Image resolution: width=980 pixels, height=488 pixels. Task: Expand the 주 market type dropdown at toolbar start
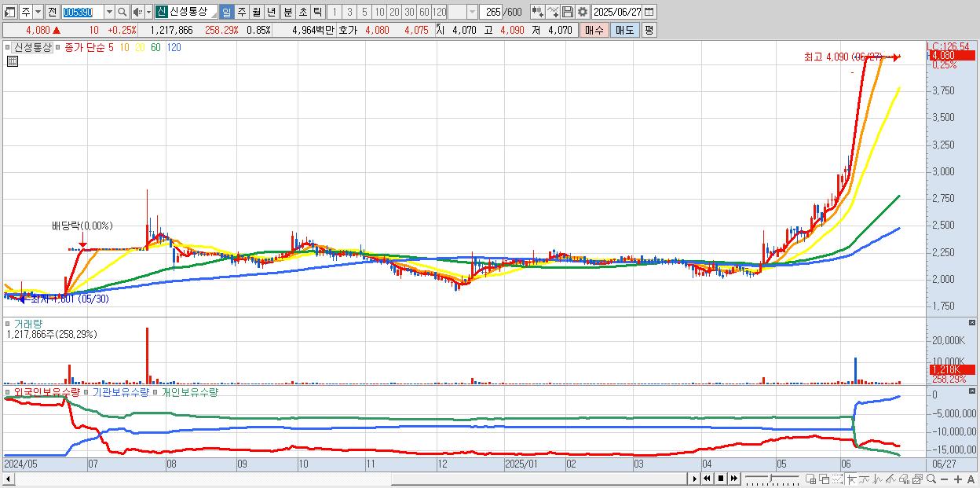(38, 12)
